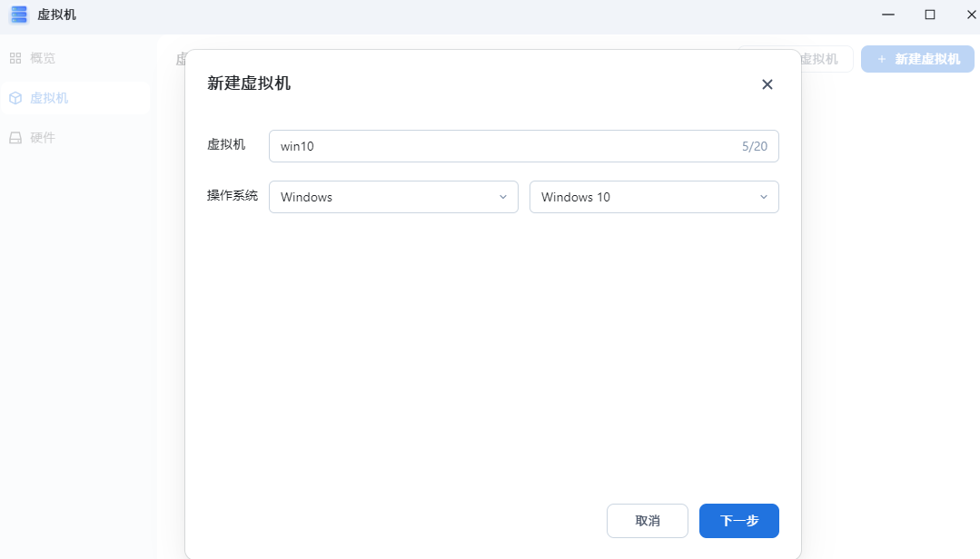This screenshot has height=559, width=980.
Task: Switch to the 硬件 sidebar tab
Action: tap(43, 138)
